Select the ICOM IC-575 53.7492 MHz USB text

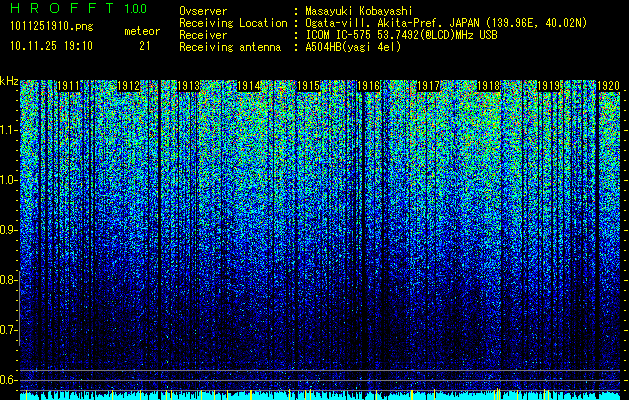click(402, 35)
